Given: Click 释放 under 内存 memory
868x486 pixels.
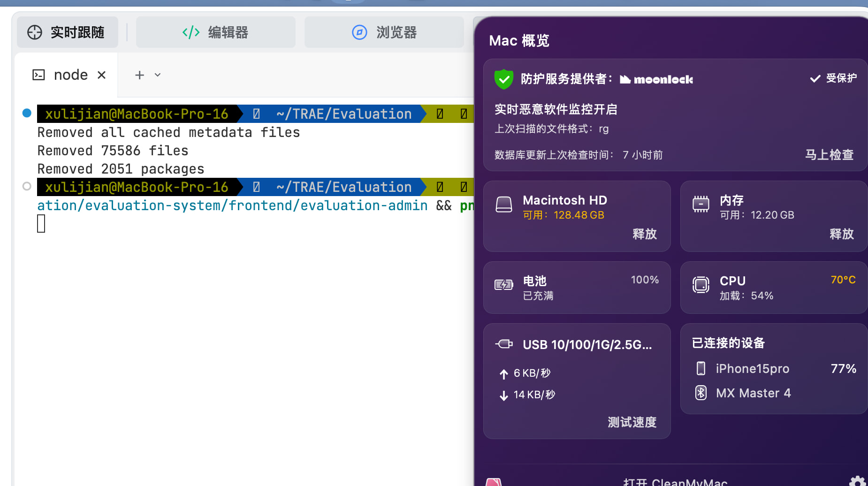Looking at the screenshot, I should pyautogui.click(x=842, y=234).
